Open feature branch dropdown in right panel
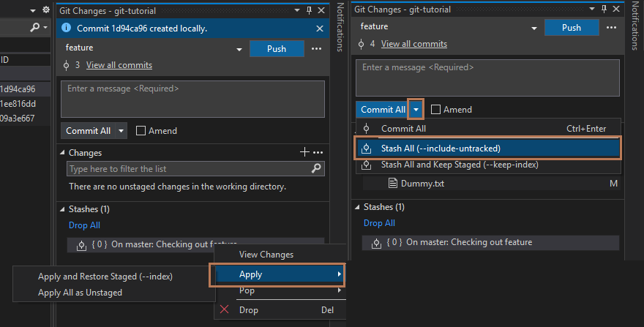644x327 pixels. pos(534,29)
